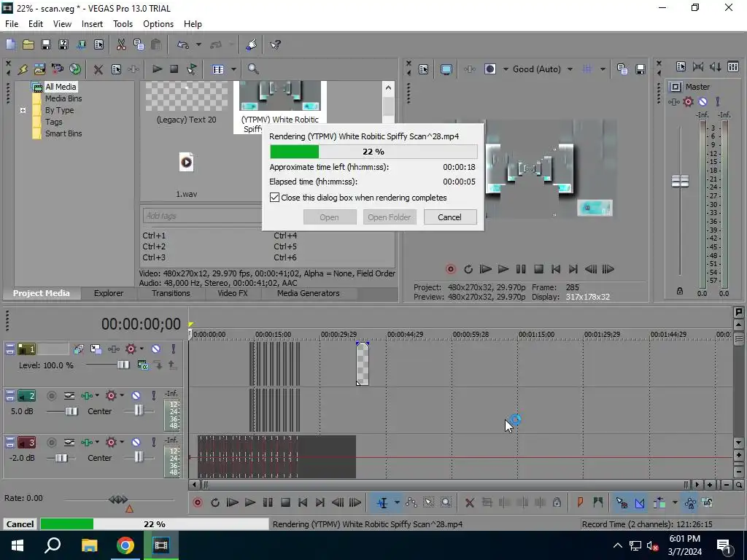The height and width of the screenshot is (560, 747).
Task: Open the Options menu
Action: coord(158,24)
